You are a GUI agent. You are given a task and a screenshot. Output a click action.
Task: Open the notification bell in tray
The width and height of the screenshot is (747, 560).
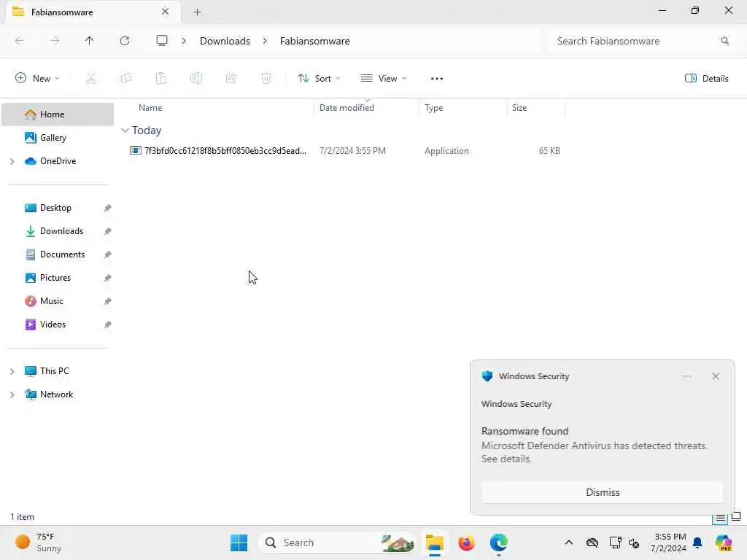(x=697, y=542)
